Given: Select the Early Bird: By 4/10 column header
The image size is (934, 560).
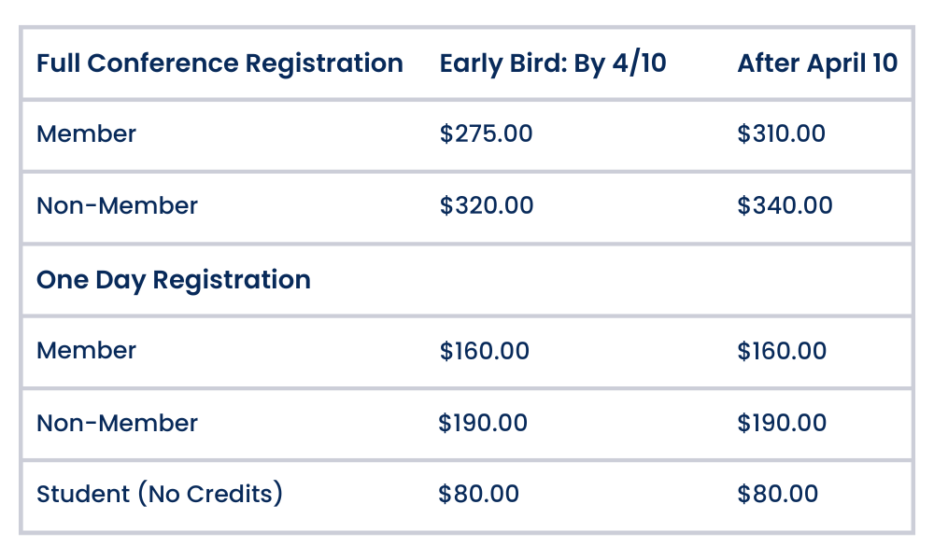Looking at the screenshot, I should pyautogui.click(x=553, y=63).
